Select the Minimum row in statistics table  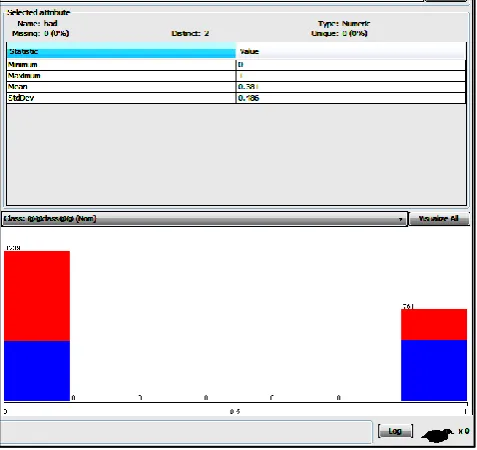pyautogui.click(x=236, y=65)
